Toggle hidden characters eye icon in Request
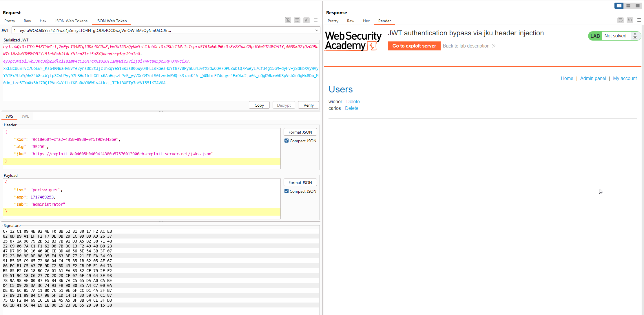644x315 pixels. pyautogui.click(x=288, y=20)
